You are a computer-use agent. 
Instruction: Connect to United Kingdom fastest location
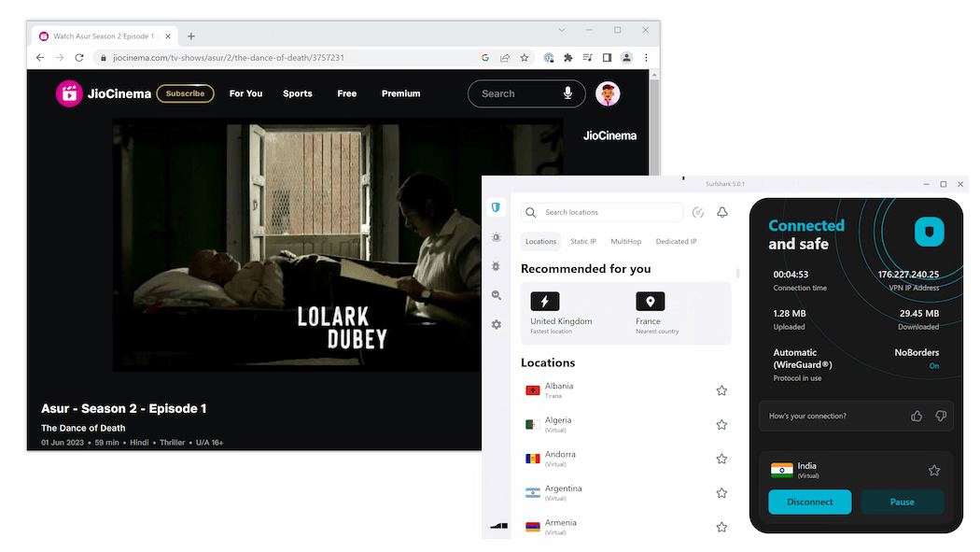[x=561, y=313]
